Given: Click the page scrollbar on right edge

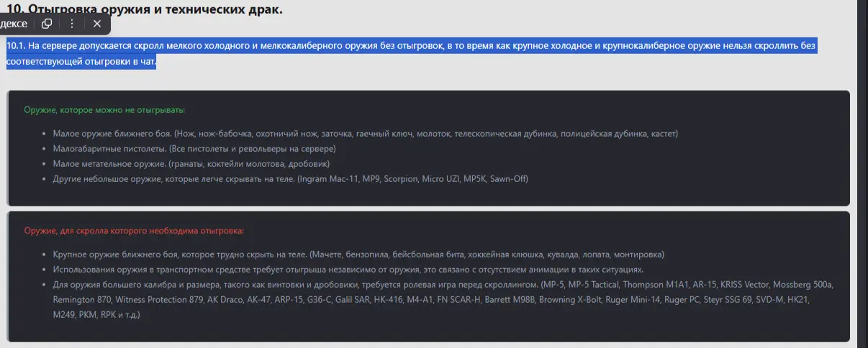Looking at the screenshot, I should 862,173.
